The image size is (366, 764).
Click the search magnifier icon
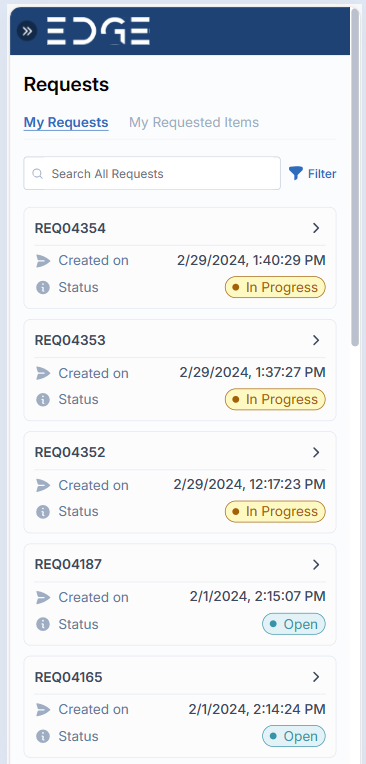(38, 173)
